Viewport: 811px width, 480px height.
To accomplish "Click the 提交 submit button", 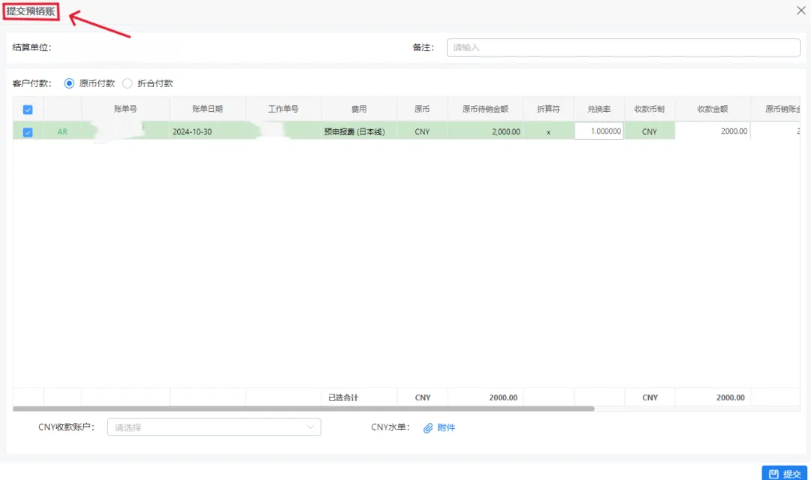I will click(784, 473).
